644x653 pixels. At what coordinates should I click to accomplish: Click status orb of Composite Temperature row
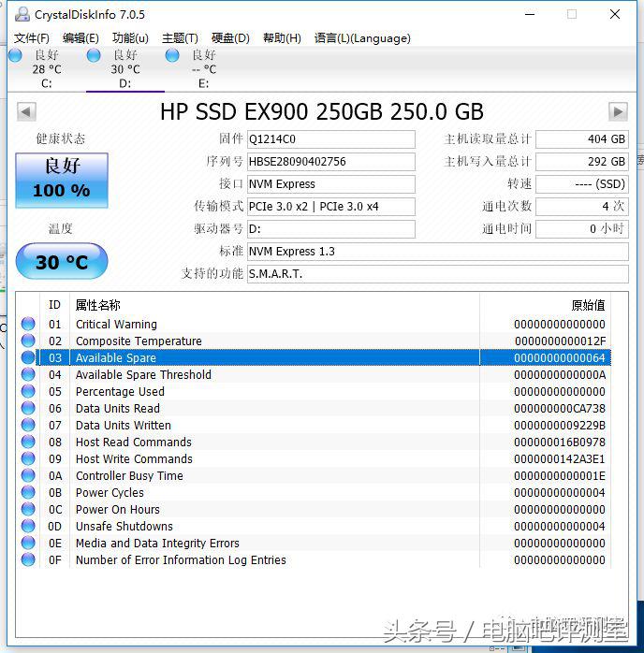coord(28,341)
